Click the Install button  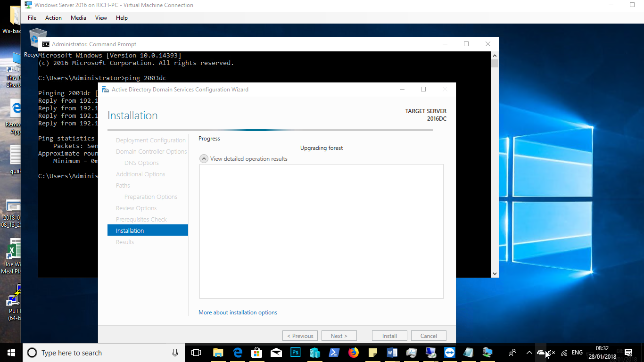389,336
